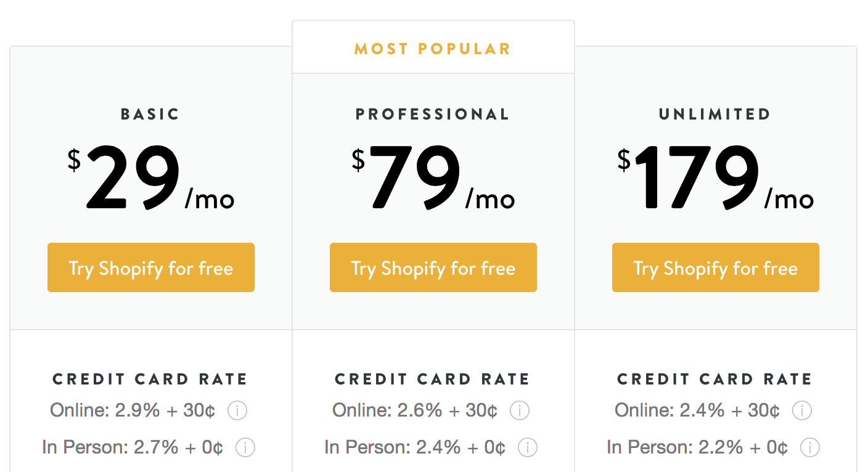The width and height of the screenshot is (868, 472).
Task: Open info icon beside Unlimited online 2.4% rate
Action: (x=802, y=410)
